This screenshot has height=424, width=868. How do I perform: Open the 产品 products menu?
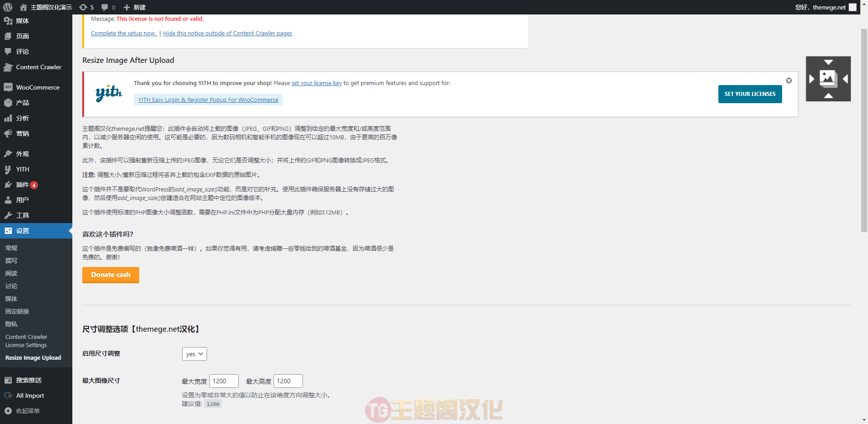coord(36,103)
